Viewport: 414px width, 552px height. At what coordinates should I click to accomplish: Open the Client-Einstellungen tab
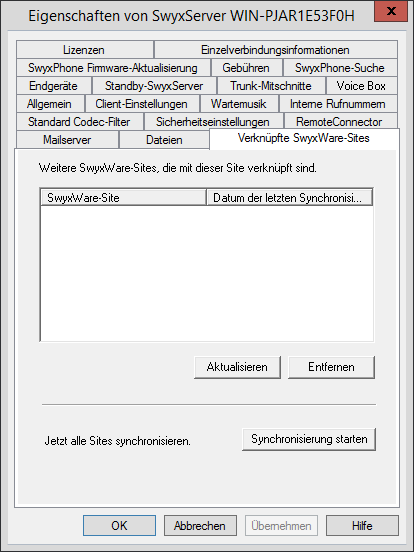point(142,104)
